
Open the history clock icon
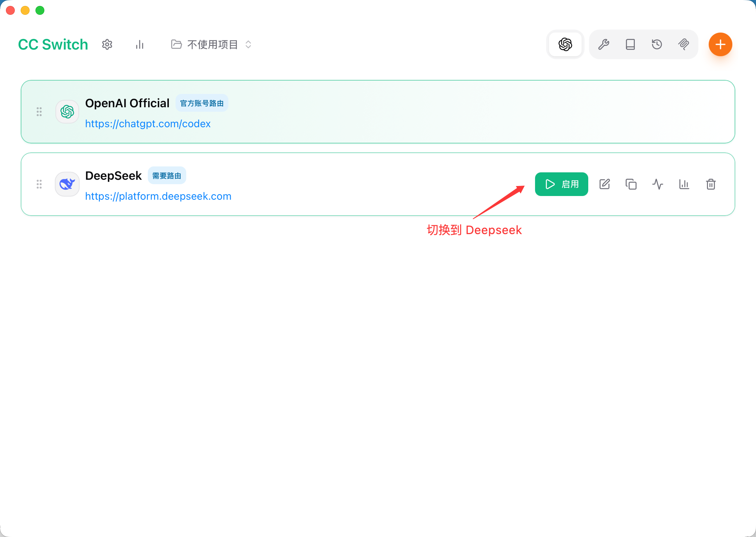pos(657,44)
